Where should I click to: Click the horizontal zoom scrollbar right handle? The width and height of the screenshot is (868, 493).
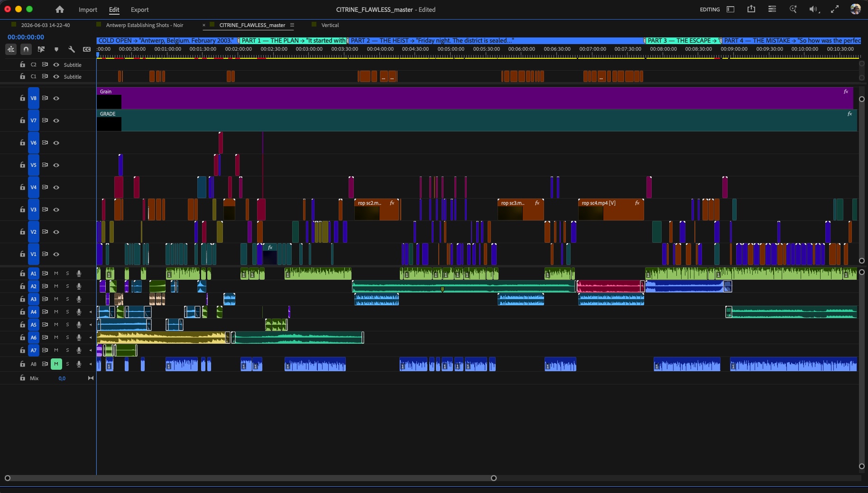tap(494, 478)
